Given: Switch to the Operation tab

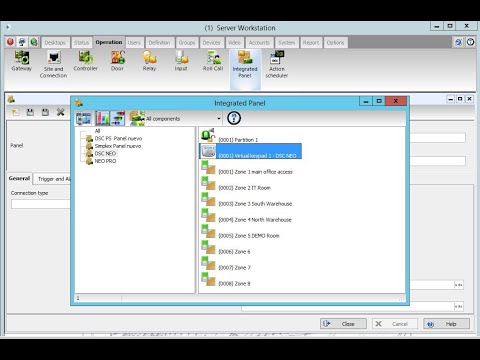Looking at the screenshot, I should click(x=109, y=42).
